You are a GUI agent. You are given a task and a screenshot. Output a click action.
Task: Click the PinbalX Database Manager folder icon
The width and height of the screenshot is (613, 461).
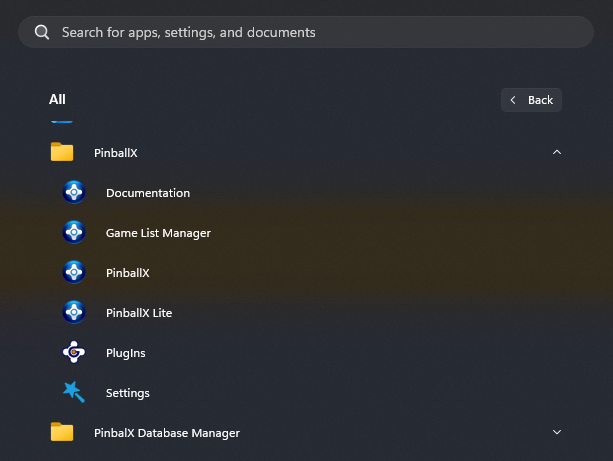click(x=62, y=432)
